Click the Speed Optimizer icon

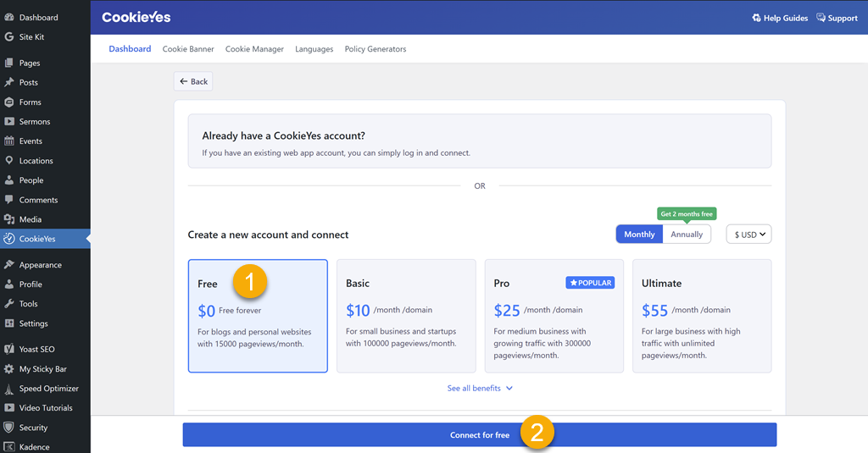point(8,389)
